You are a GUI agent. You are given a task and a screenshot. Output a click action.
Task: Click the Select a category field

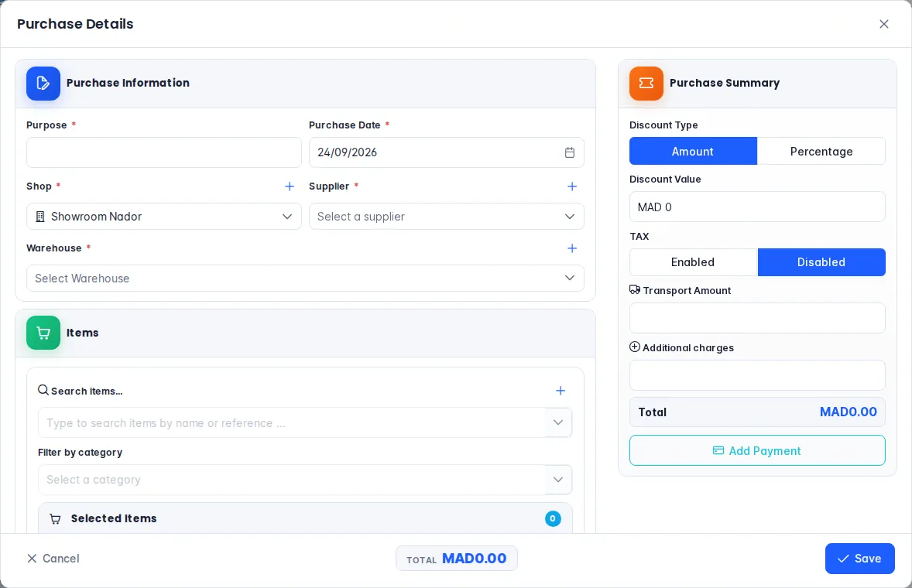point(292,480)
